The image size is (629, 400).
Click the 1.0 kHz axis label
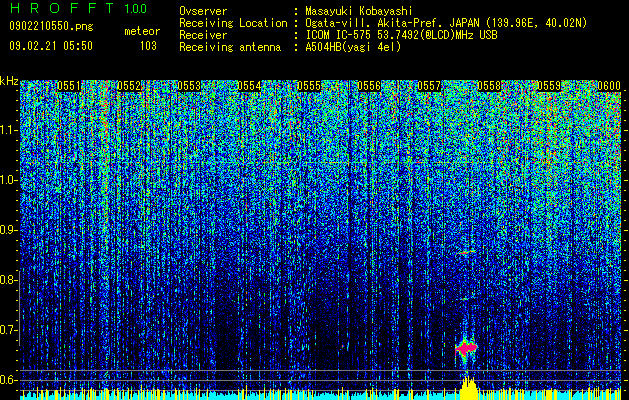(9, 180)
